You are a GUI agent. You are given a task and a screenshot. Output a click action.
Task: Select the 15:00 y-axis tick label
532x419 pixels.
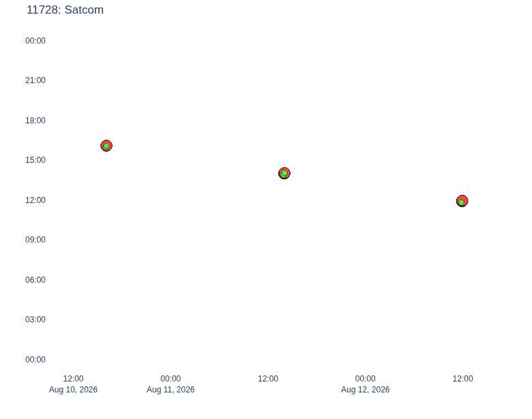(x=35, y=160)
